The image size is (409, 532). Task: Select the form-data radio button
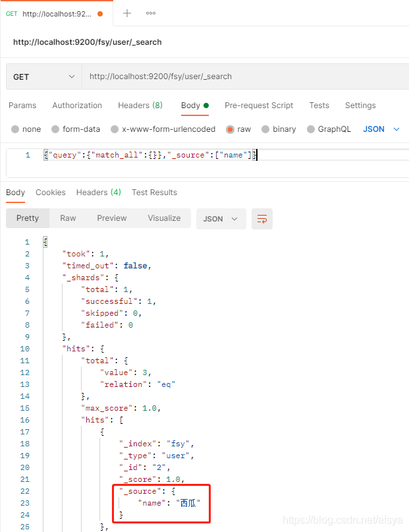56,129
